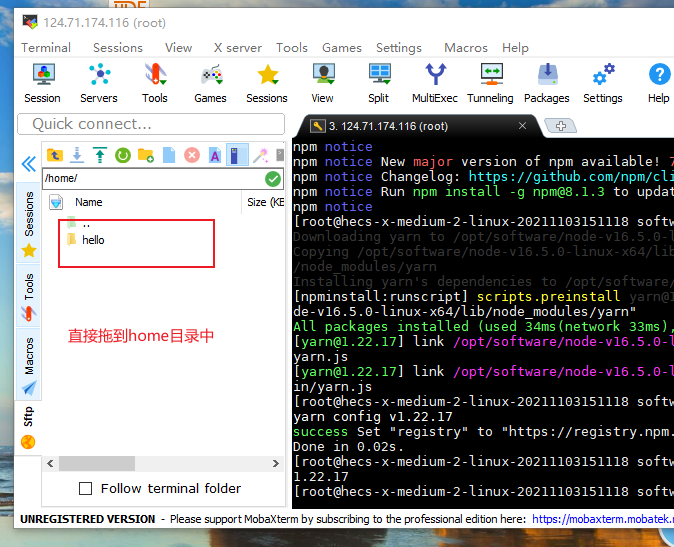Open a new terminal tab with plus
The image size is (674, 547).
(x=561, y=126)
